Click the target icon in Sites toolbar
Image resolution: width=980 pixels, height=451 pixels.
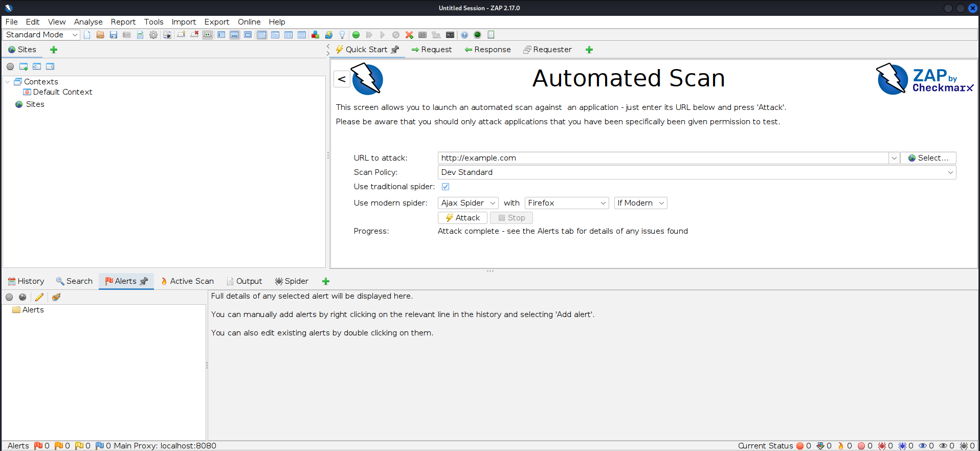pos(10,66)
